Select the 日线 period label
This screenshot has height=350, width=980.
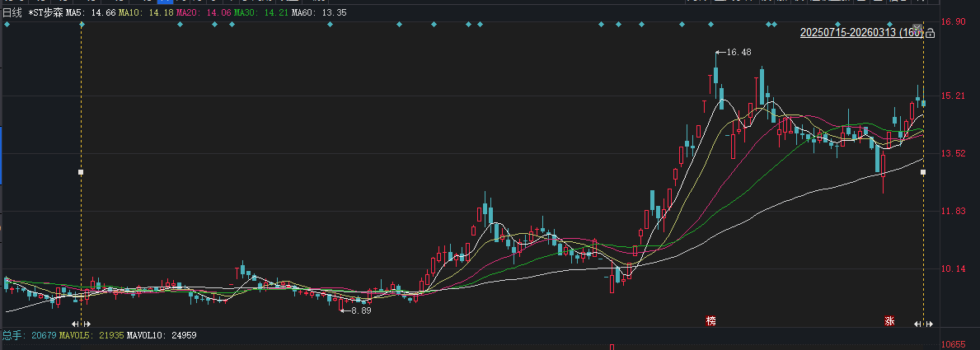12,13
